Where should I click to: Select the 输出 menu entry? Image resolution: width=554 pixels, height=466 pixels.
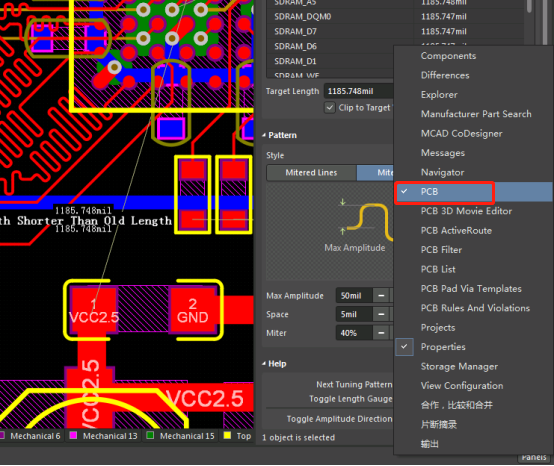[429, 444]
